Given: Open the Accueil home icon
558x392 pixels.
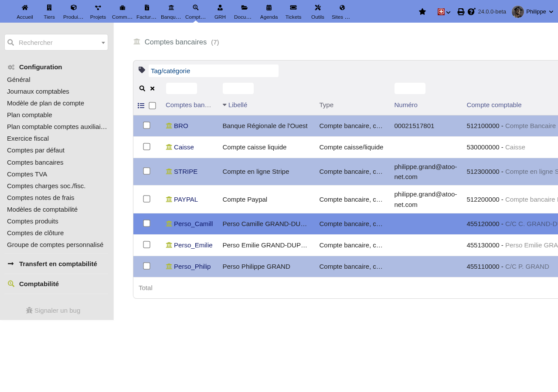Looking at the screenshot, I should click(25, 7).
